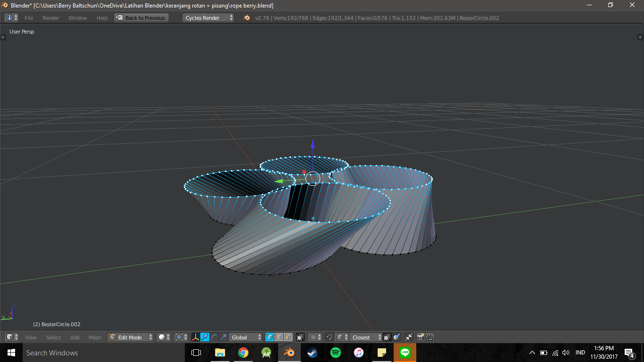
Task: Click the Blender logo icon in header
Action: point(247,18)
